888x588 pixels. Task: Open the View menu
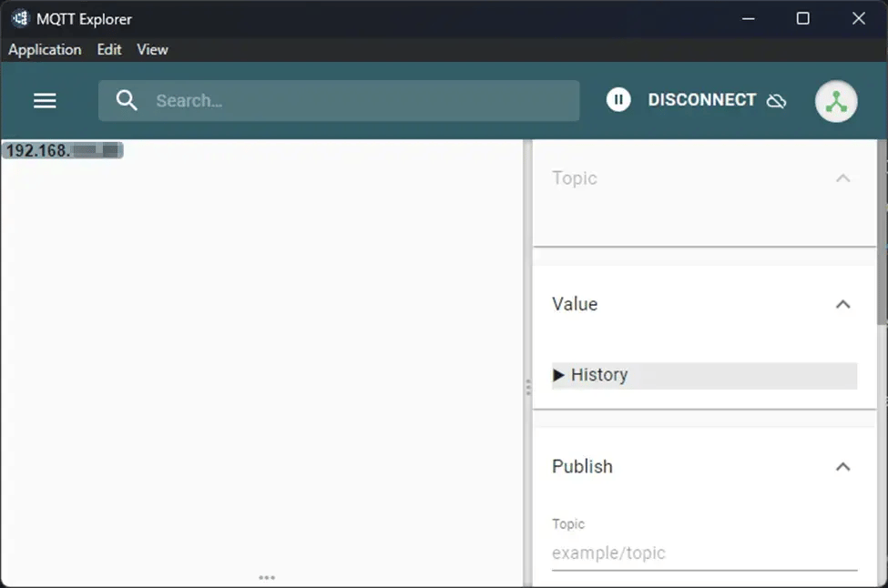pyautogui.click(x=152, y=50)
